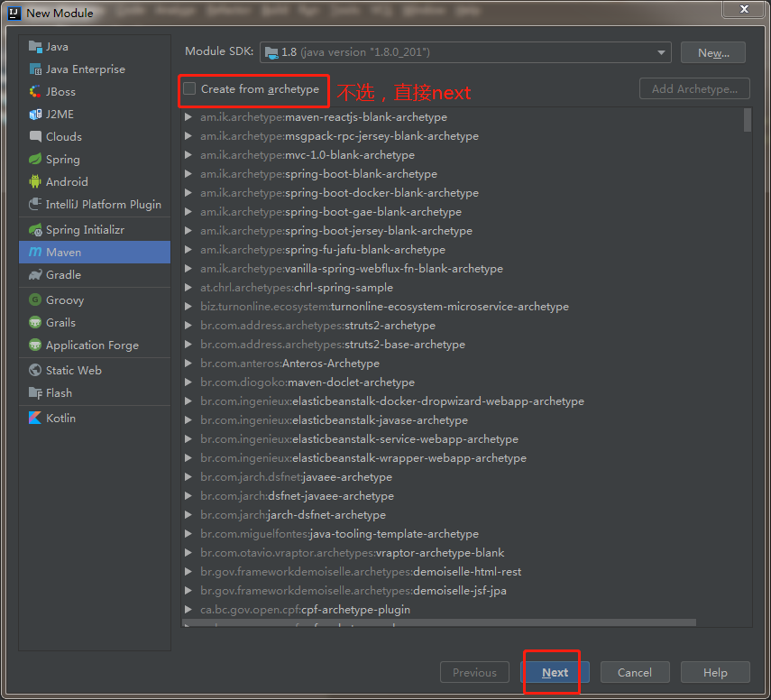Select spring-boot-jersey-blank-archetype entry
Image resolution: width=771 pixels, height=700 pixels.
point(336,231)
